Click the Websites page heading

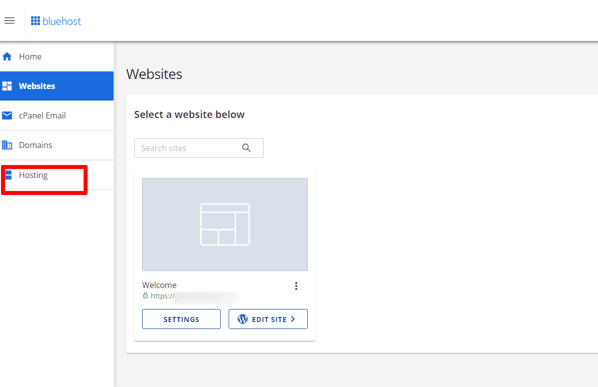154,74
